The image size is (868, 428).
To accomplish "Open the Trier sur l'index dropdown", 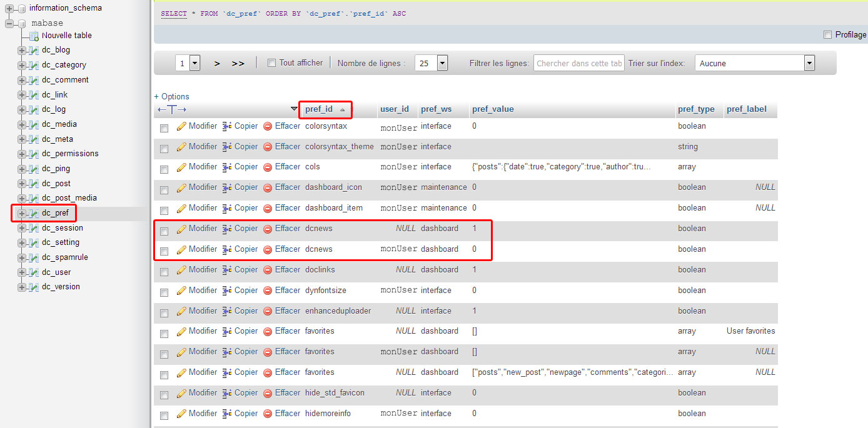I will (x=755, y=63).
